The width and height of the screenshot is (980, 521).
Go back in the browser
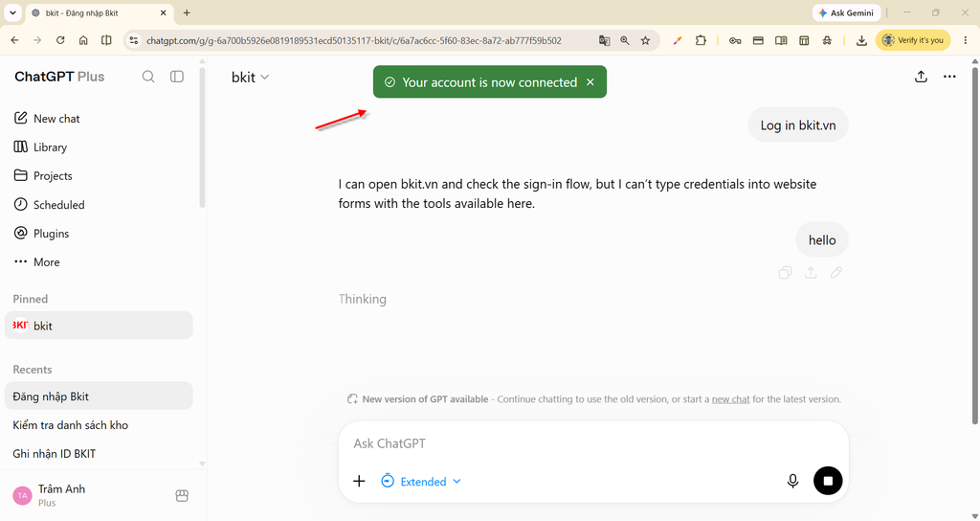15,40
